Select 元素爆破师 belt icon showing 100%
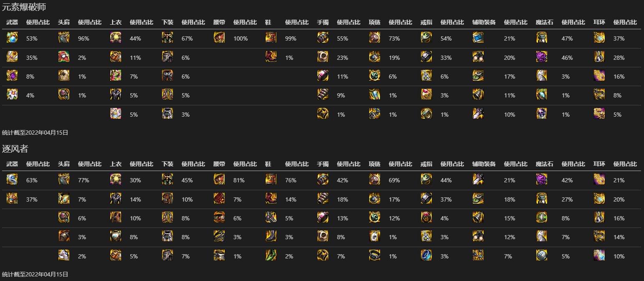The width and height of the screenshot is (644, 281). [x=219, y=38]
